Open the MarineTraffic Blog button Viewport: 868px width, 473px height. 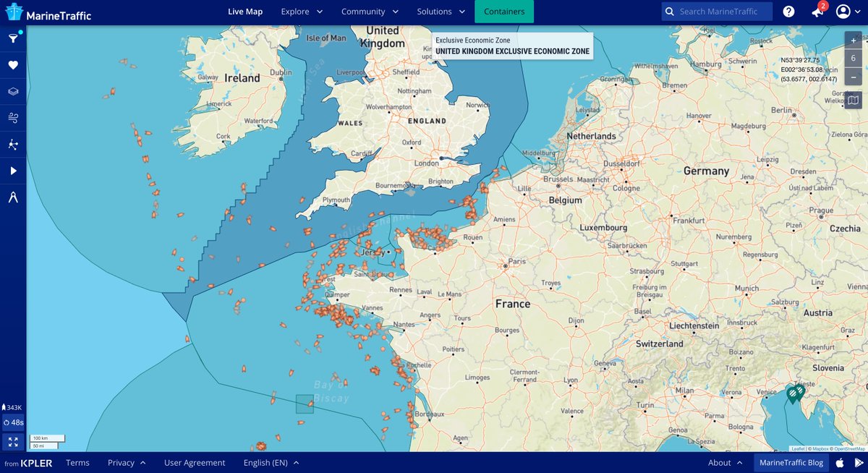pos(791,463)
